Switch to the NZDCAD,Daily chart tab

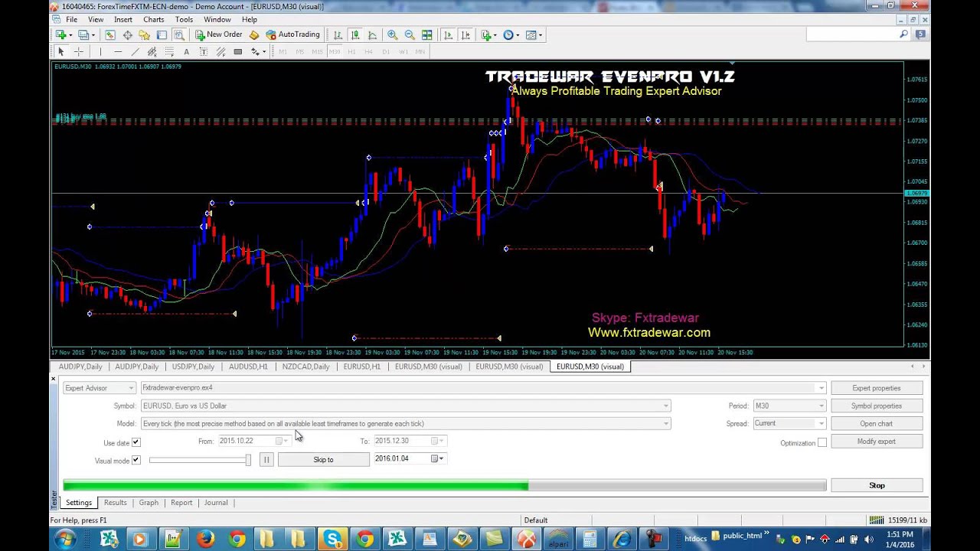[x=305, y=367]
